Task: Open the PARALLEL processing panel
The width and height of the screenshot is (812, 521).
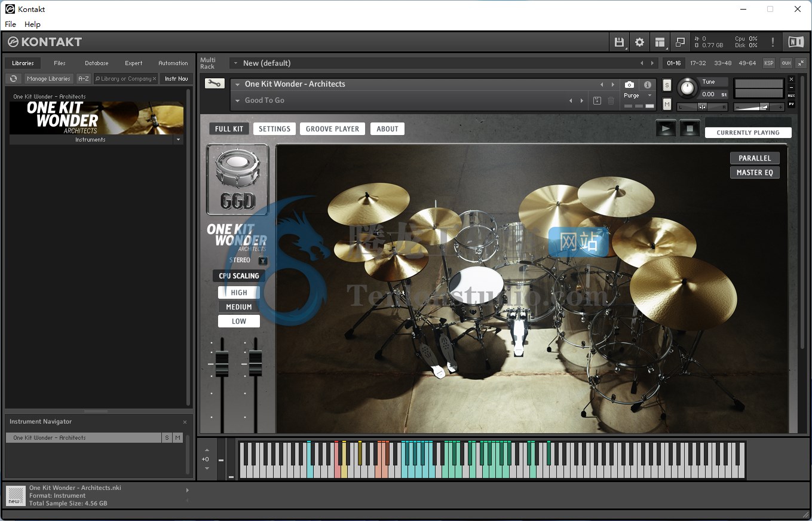Action: coord(755,158)
